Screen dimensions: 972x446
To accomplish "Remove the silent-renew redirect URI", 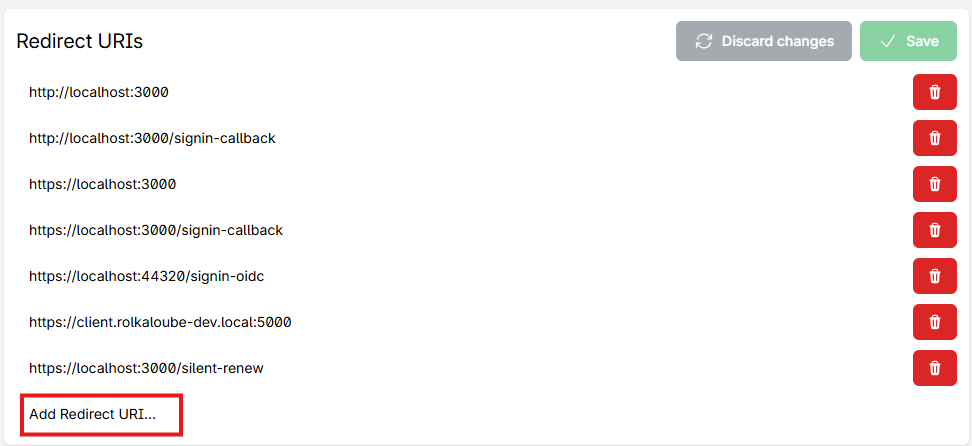I will pyautogui.click(x=934, y=368).
